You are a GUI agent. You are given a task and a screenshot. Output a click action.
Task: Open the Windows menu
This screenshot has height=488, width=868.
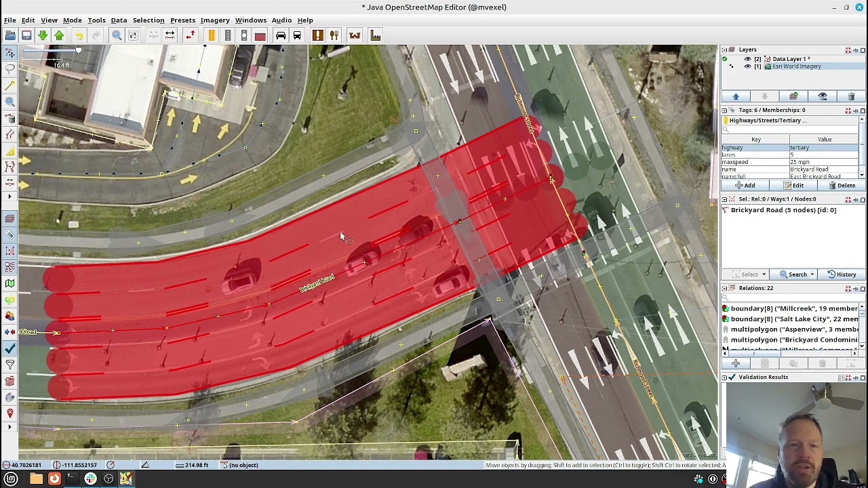coord(251,20)
